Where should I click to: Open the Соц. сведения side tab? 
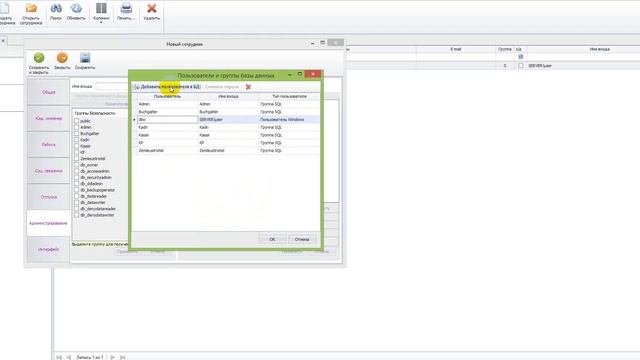[x=48, y=171]
